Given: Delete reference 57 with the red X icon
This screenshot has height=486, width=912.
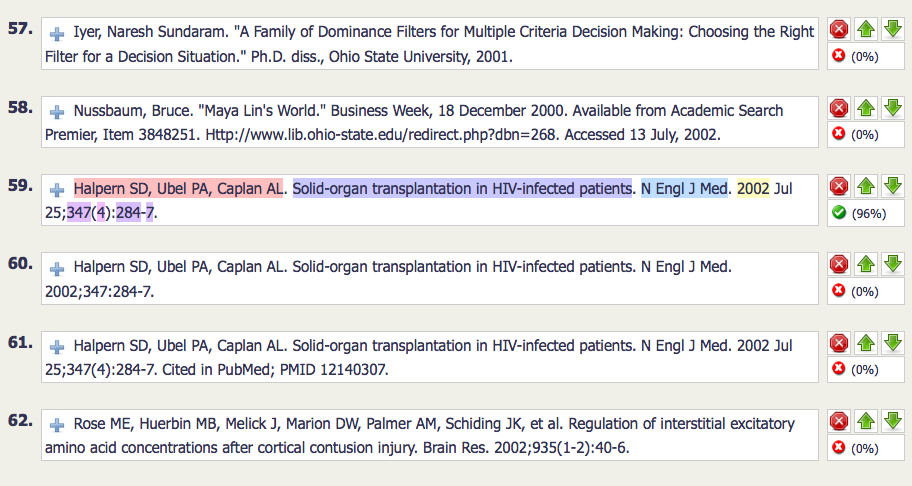Looking at the screenshot, I should [x=839, y=29].
